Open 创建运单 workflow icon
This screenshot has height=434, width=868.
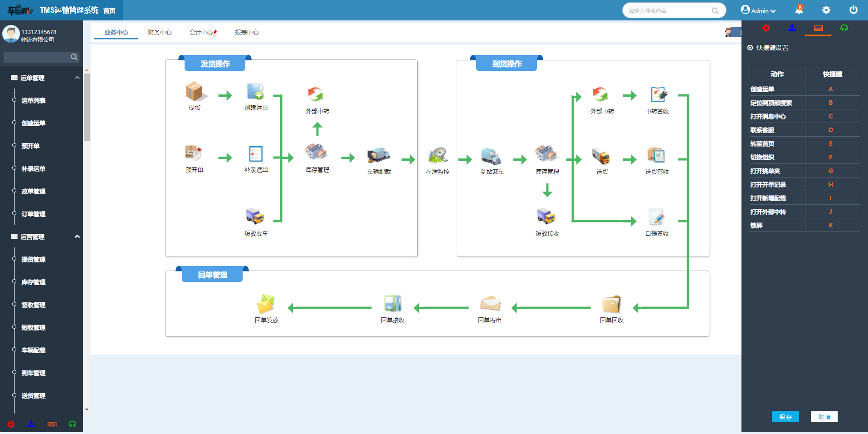[256, 92]
